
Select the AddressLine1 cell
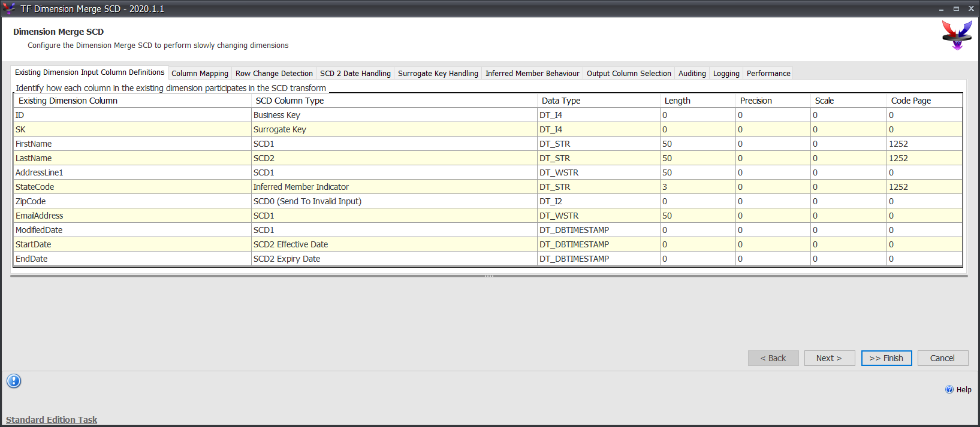pos(132,172)
